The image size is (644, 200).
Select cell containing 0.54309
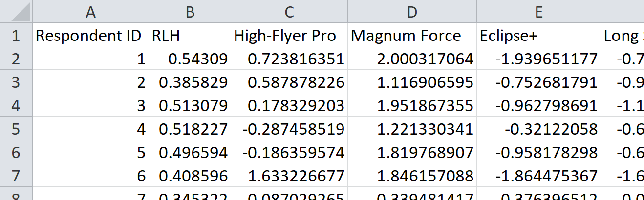click(x=190, y=59)
